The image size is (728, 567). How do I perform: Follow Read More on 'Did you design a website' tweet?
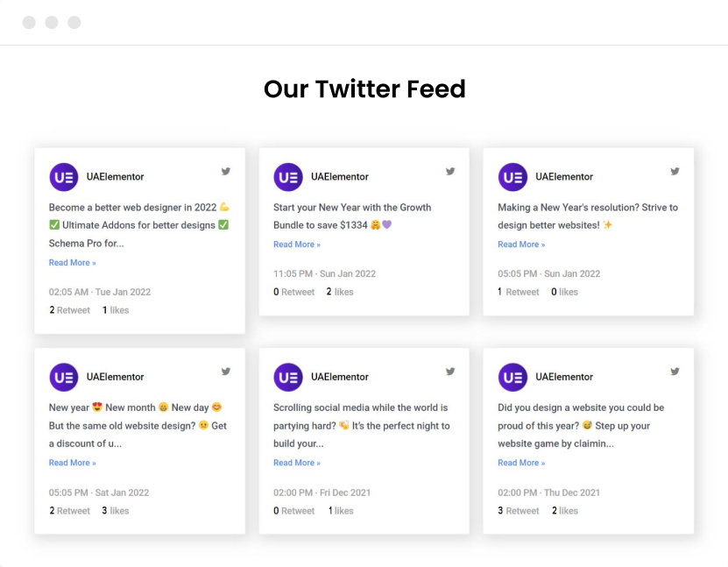click(x=521, y=463)
